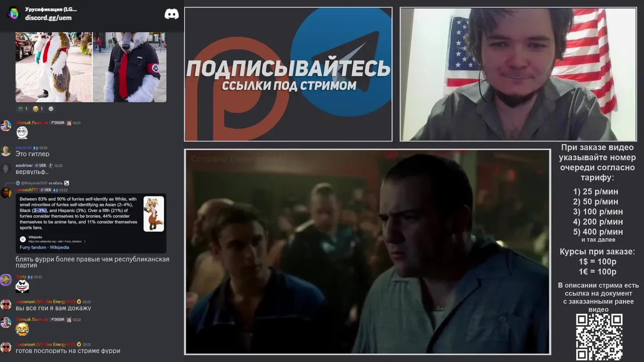Select the tariff row '1) 25 р/мин'
The image size is (644, 362).
coord(596,192)
